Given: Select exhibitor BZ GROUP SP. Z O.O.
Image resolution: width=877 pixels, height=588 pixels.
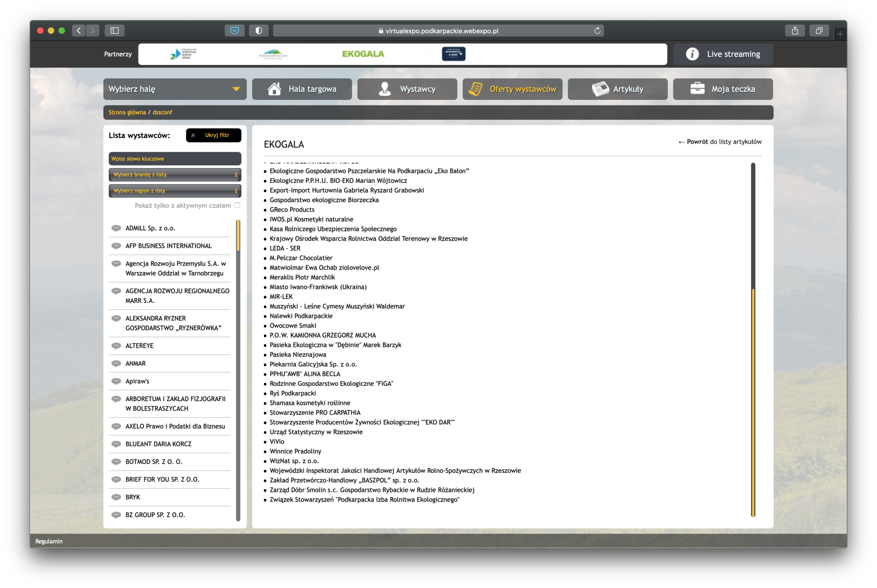Looking at the screenshot, I should 155,515.
